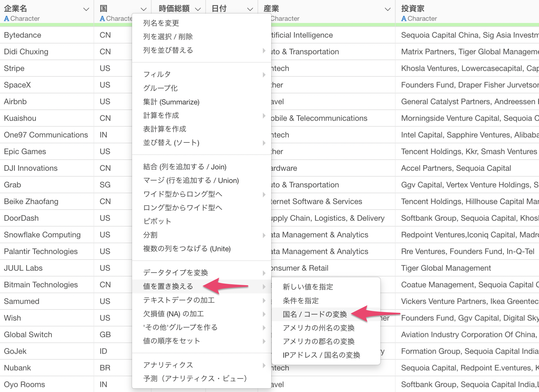
Task: Expand the 分割 submenu arrow
Action: pyautogui.click(x=264, y=235)
